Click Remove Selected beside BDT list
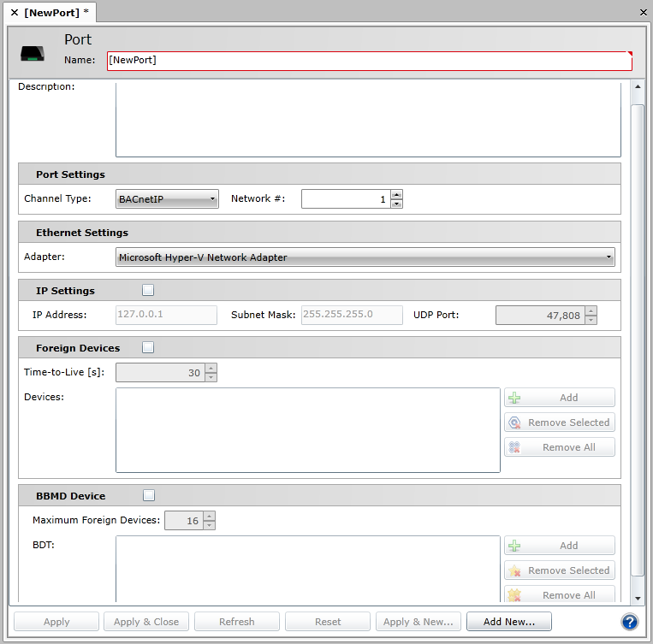 click(x=560, y=570)
